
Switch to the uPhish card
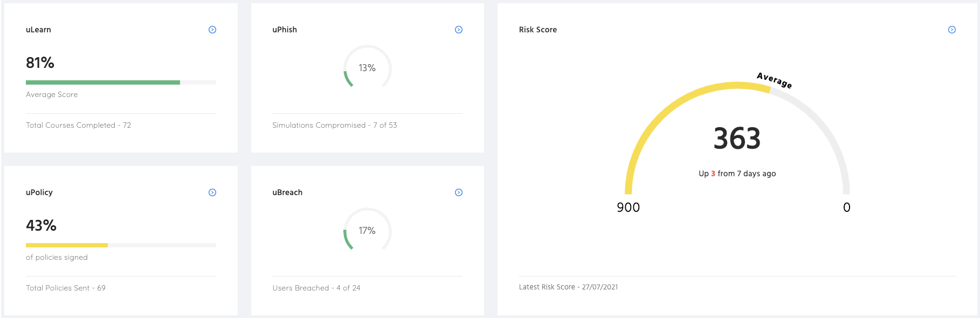click(x=285, y=30)
